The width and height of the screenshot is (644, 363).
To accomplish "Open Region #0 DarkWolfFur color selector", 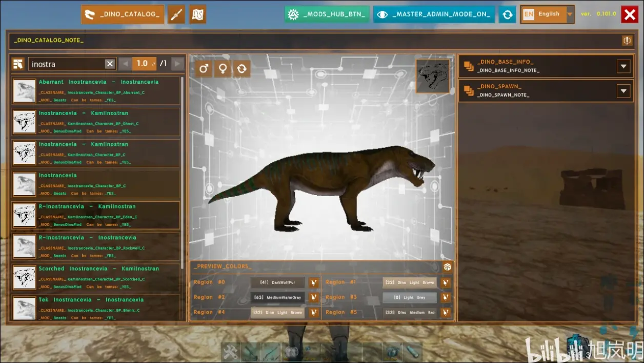I will [x=278, y=282].
